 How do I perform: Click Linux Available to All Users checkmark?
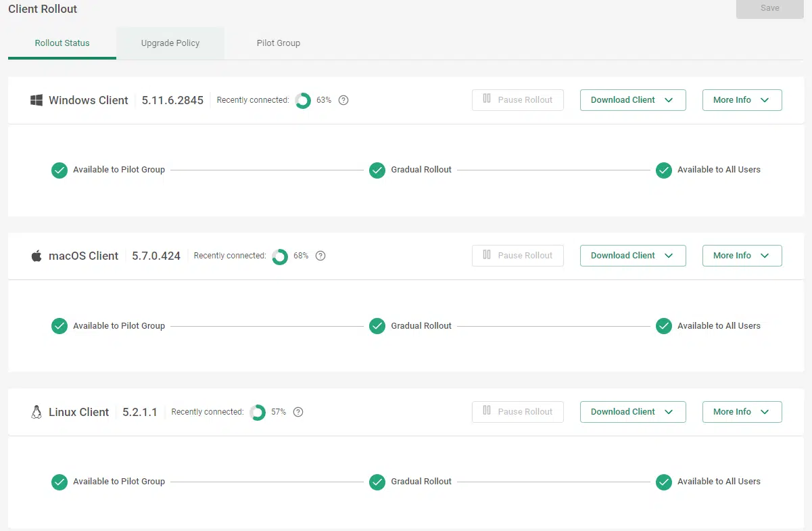[x=664, y=482]
